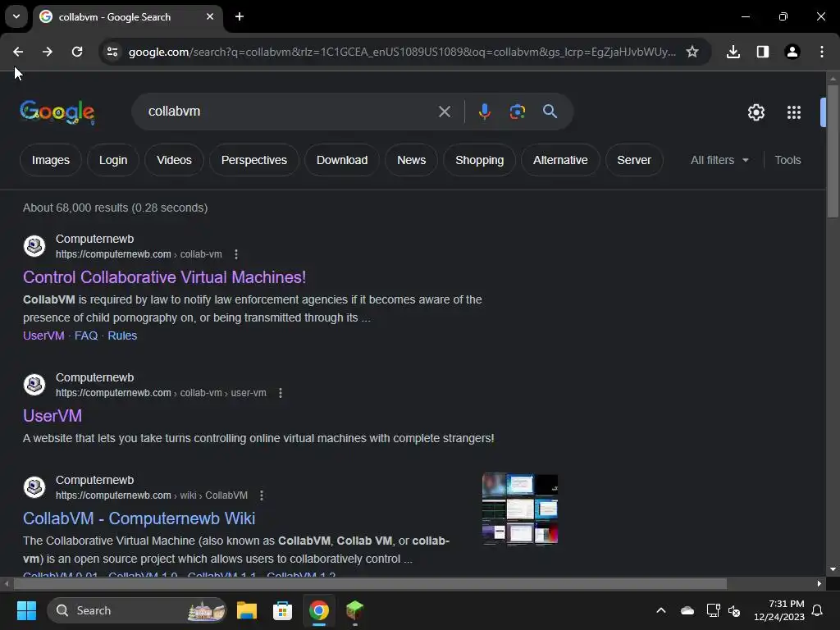Screen dimensions: 840x630
Task: Go to Google homepage via logo
Action: point(57,112)
